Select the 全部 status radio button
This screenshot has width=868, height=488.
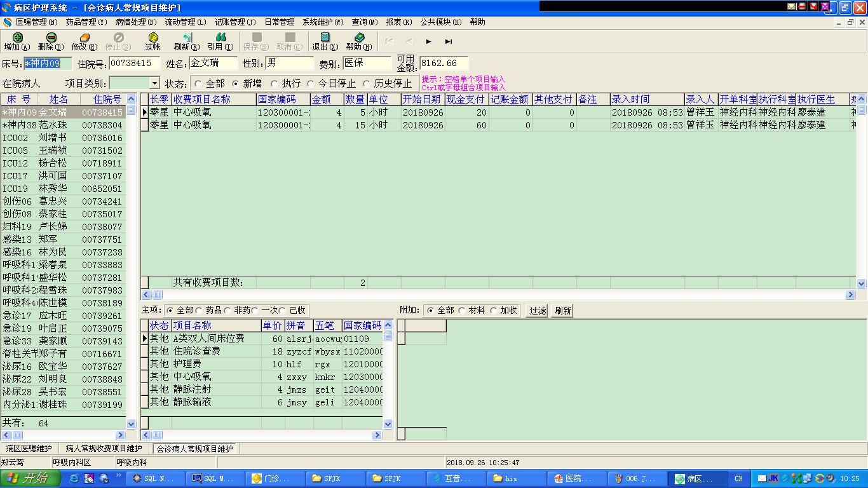click(199, 83)
